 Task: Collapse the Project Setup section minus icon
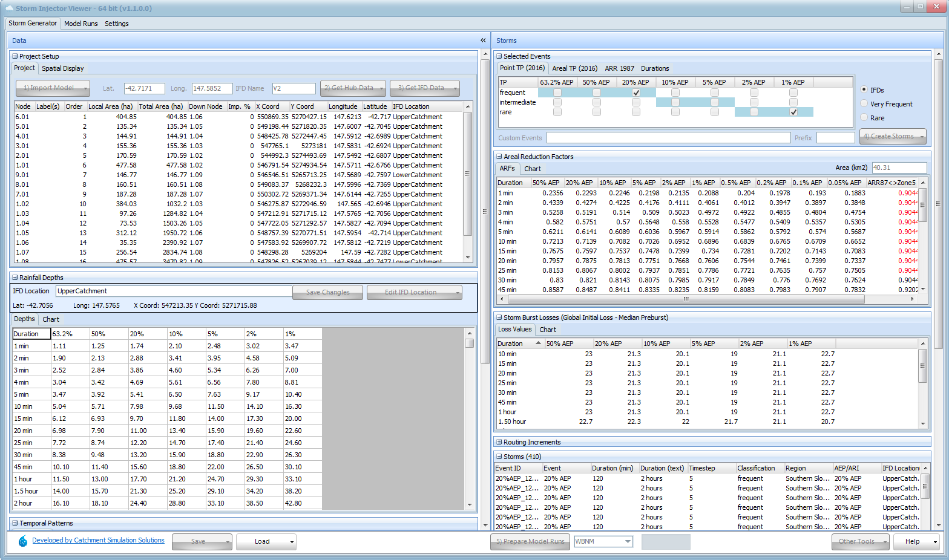click(15, 56)
